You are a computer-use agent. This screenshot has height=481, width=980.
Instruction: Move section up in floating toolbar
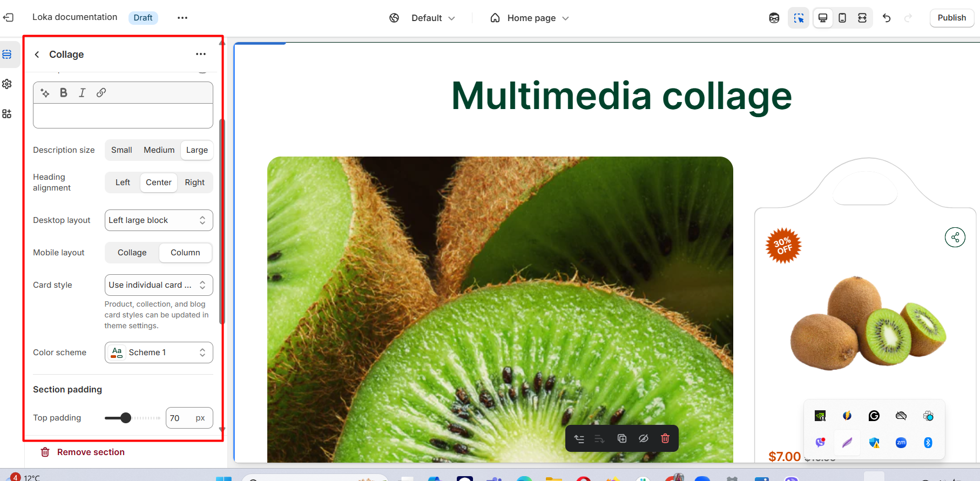(579, 439)
